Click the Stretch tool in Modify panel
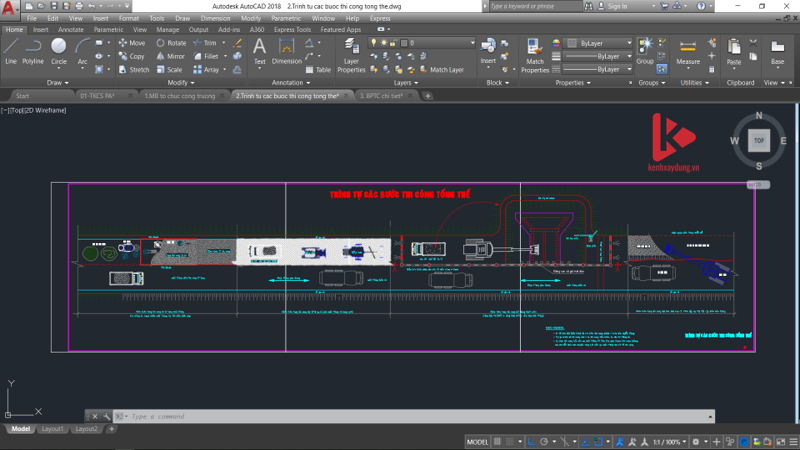The width and height of the screenshot is (800, 450). tap(133, 70)
